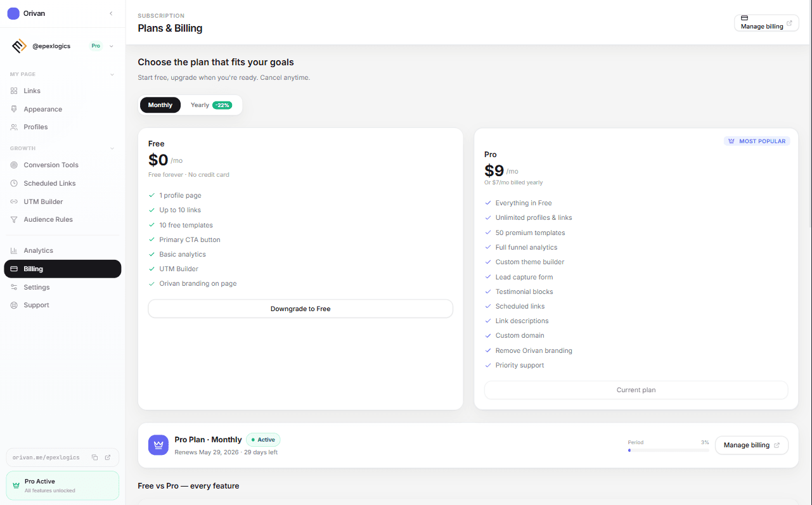This screenshot has width=812, height=505.
Task: Copy the orivan.me/epexlogics link icon
Action: 94,457
